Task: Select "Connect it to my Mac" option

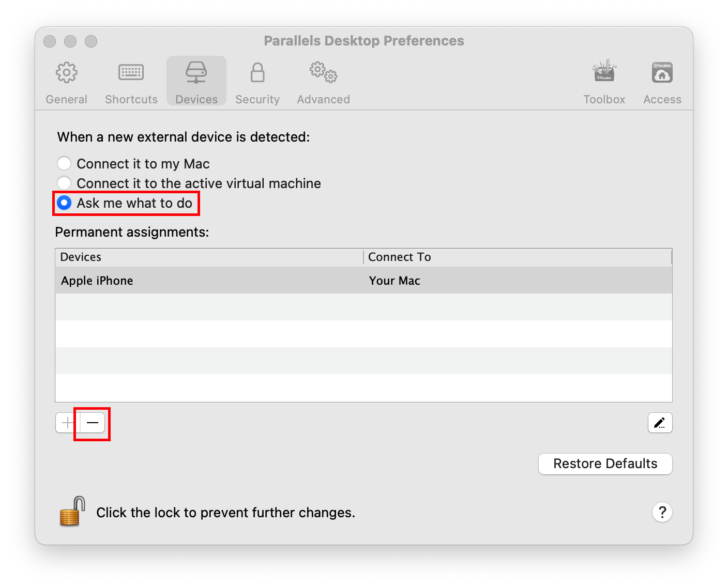Action: click(64, 164)
